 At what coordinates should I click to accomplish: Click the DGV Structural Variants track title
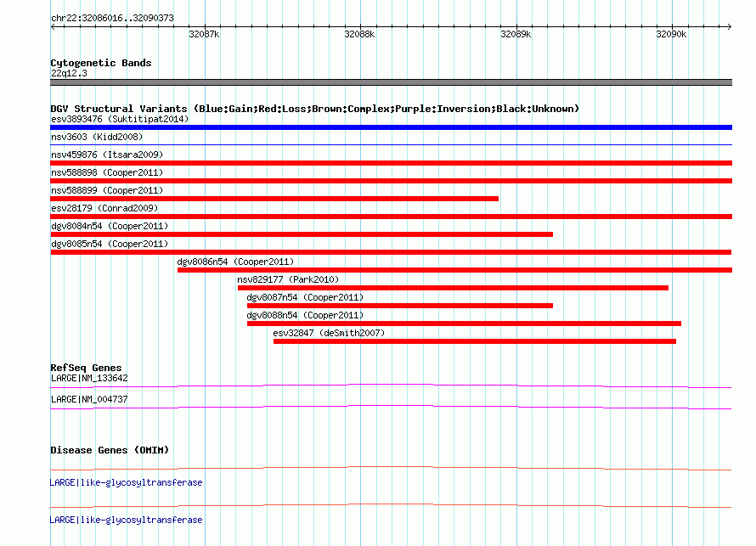(x=315, y=109)
